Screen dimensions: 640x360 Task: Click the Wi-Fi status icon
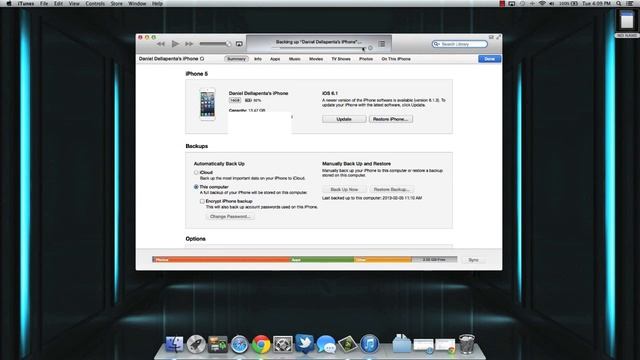click(x=542, y=4)
